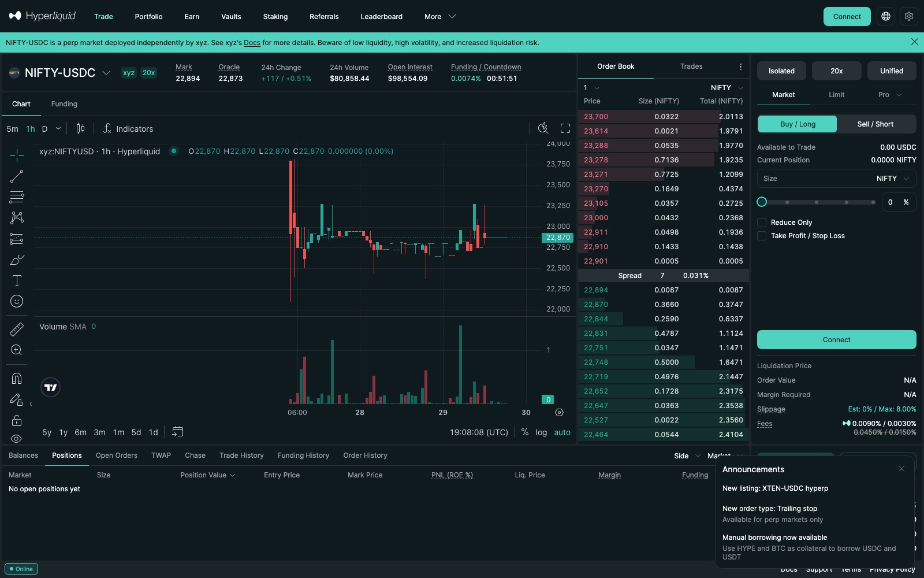This screenshot has width=924, height=578.
Task: Open the Docs link in banner
Action: [x=252, y=42]
